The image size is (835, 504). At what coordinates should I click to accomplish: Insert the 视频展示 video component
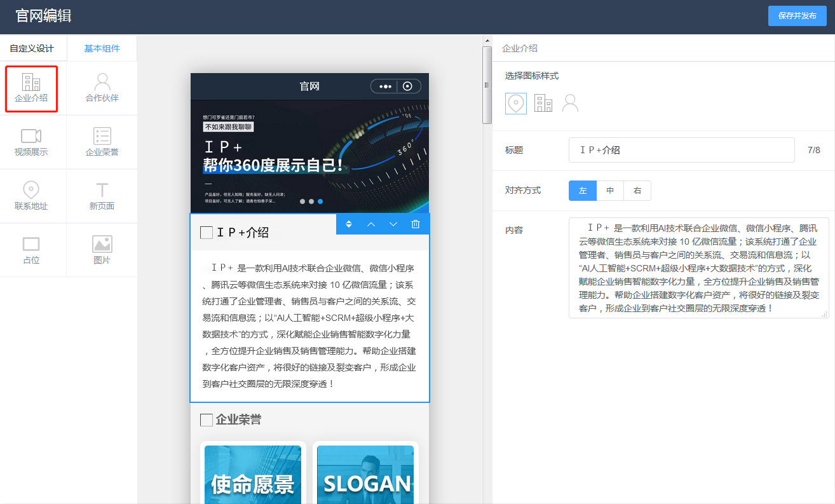coord(31,142)
